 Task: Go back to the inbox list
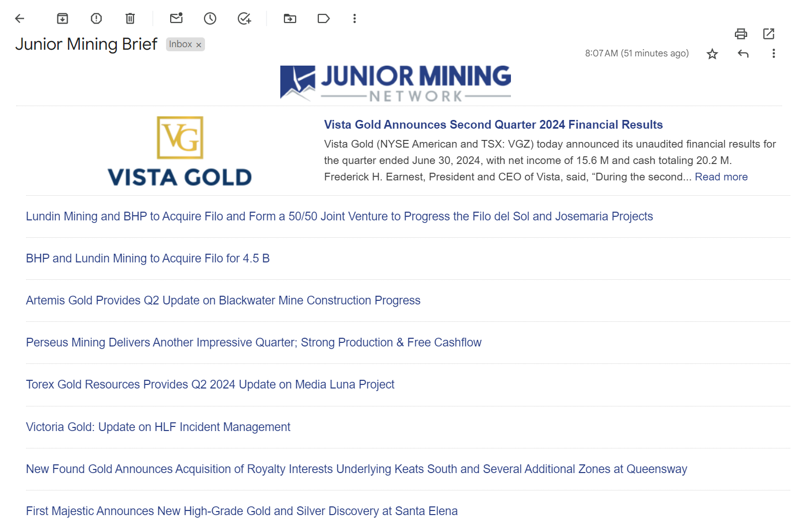click(19, 18)
